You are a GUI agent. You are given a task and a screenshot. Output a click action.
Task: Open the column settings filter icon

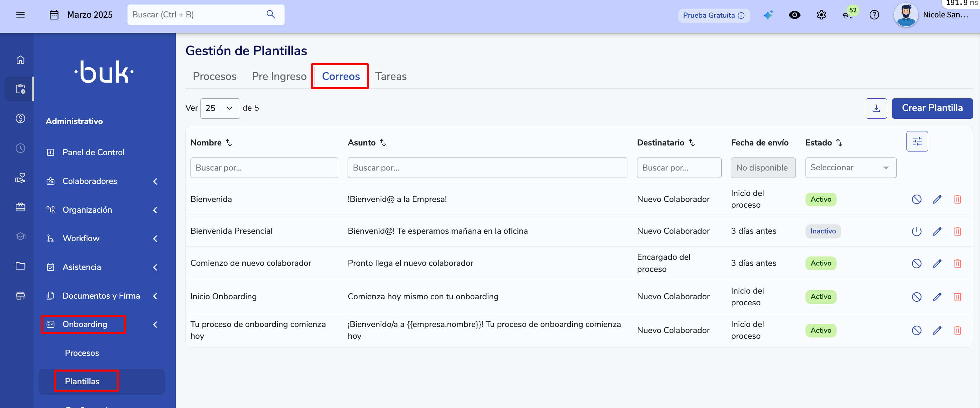[916, 141]
